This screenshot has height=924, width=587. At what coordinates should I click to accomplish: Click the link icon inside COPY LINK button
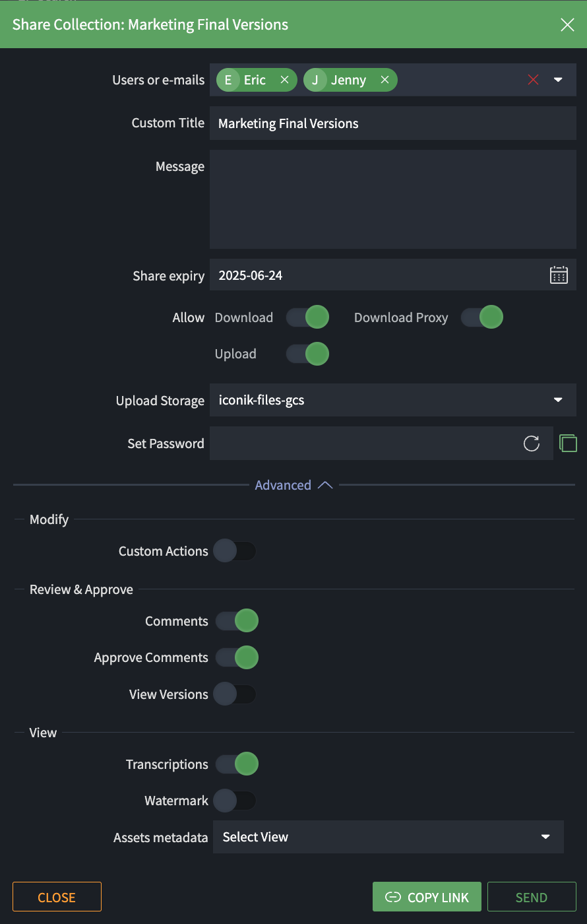point(394,896)
